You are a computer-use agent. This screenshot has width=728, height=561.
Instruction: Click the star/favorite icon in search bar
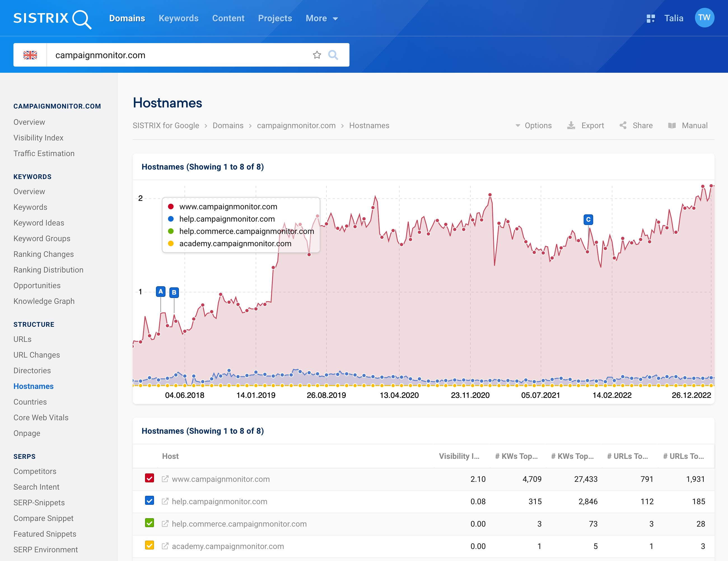(317, 55)
